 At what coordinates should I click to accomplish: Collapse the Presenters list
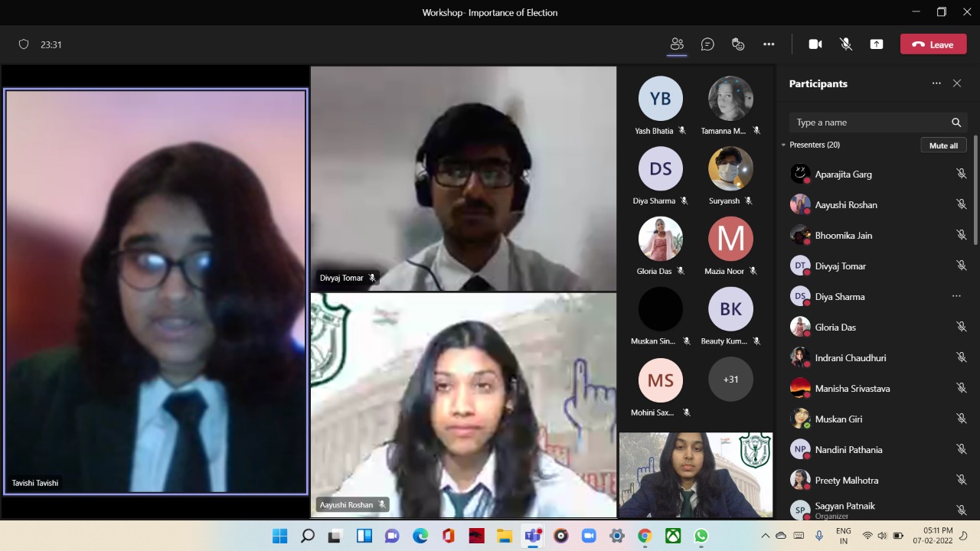(x=784, y=145)
